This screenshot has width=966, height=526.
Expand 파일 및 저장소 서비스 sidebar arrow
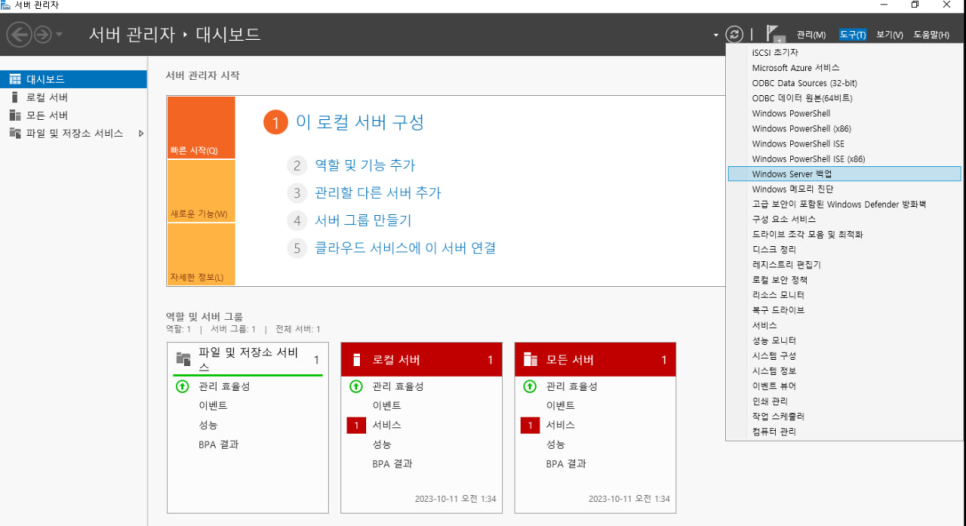(x=141, y=133)
